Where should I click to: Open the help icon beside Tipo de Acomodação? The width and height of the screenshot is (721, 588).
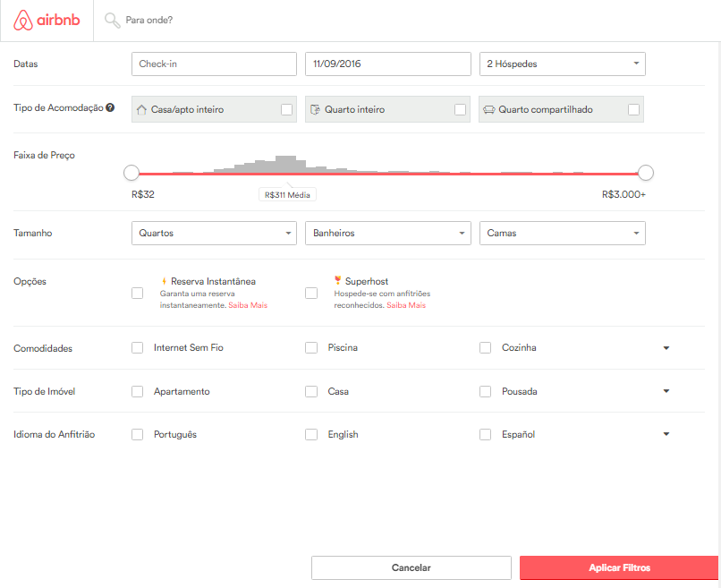(x=109, y=107)
